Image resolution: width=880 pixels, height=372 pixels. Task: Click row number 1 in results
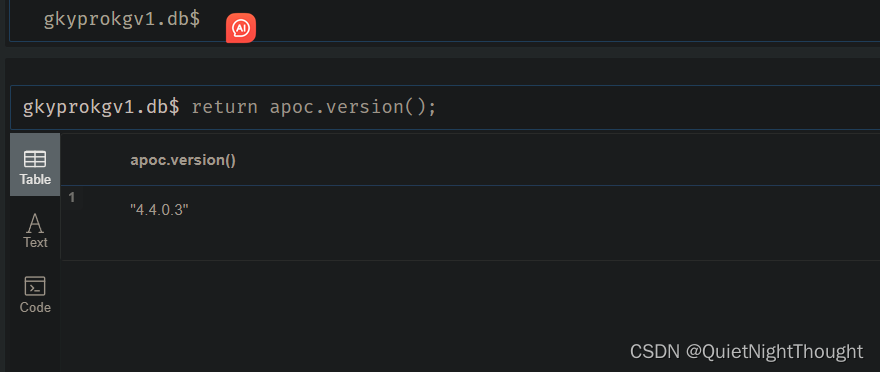72,198
